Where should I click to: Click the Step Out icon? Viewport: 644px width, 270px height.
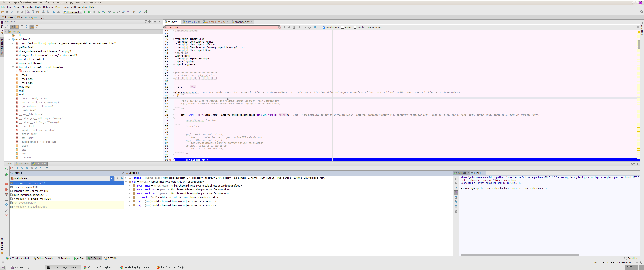[36, 168]
